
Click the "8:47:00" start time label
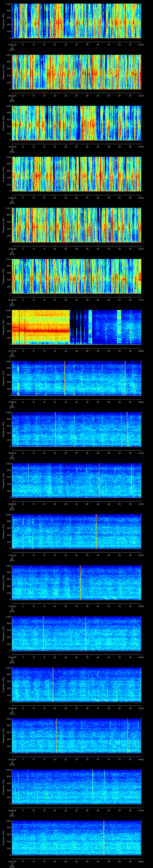point(12,861)
